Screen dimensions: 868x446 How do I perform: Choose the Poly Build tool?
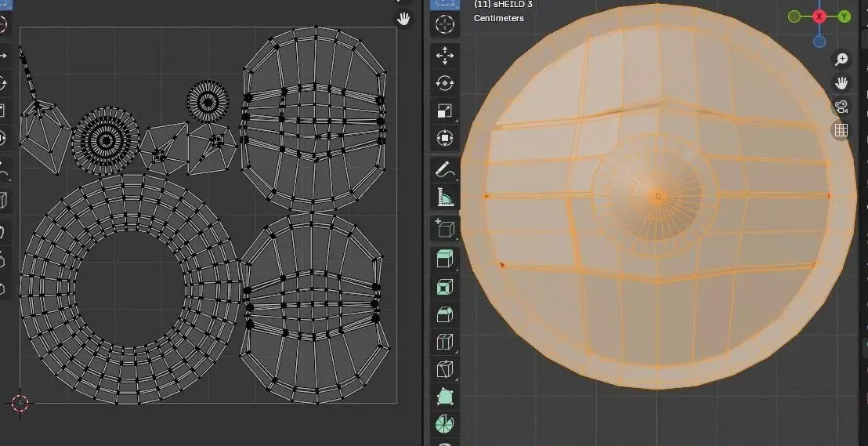point(444,397)
